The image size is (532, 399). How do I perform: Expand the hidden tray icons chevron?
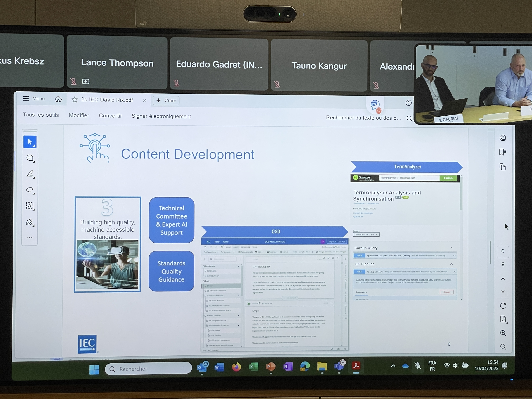[x=393, y=366]
